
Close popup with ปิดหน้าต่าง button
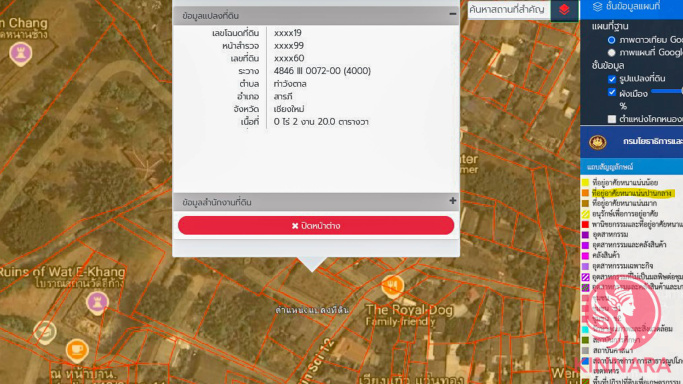click(316, 226)
